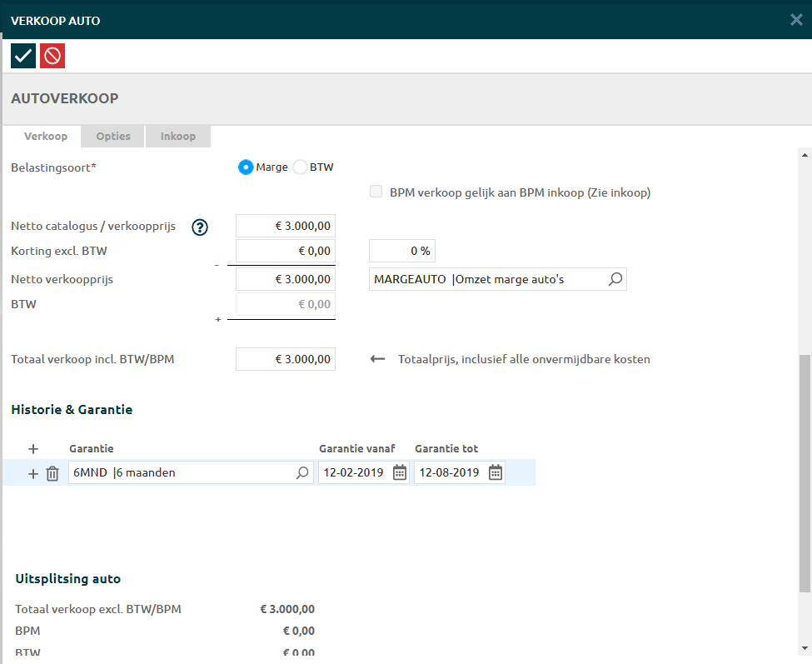Click the Netto catalogus price field
Screen dimensions: 812x664
286,226
